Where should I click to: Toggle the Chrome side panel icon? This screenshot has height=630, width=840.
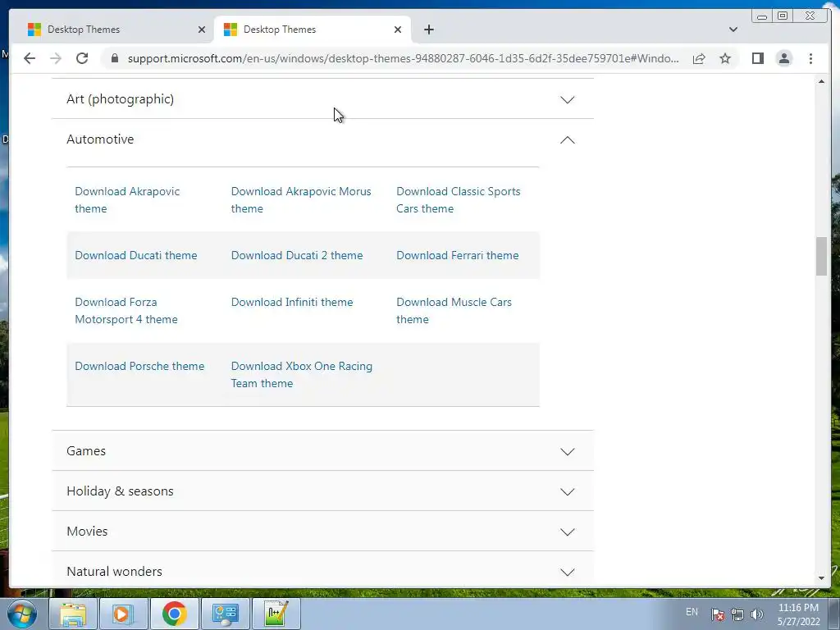click(757, 58)
